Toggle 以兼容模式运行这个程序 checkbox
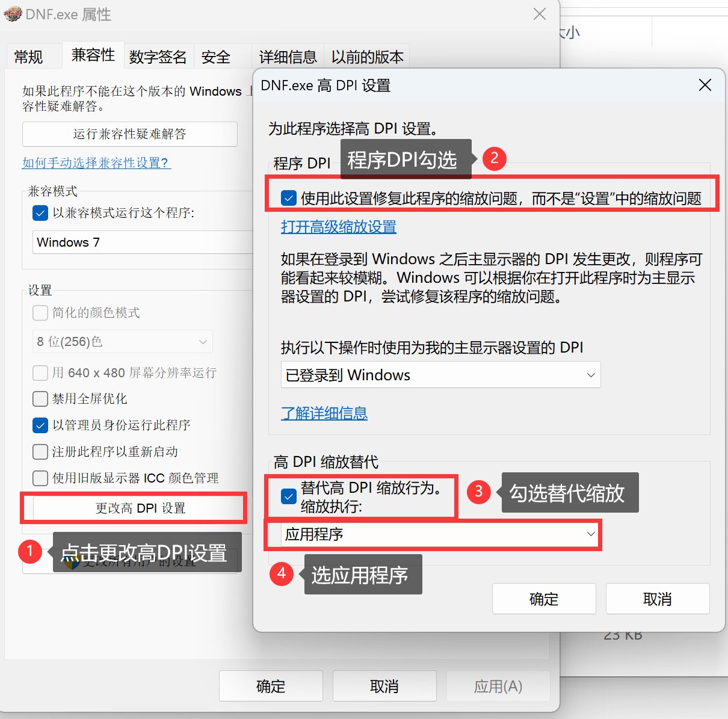728x719 pixels. [x=40, y=213]
